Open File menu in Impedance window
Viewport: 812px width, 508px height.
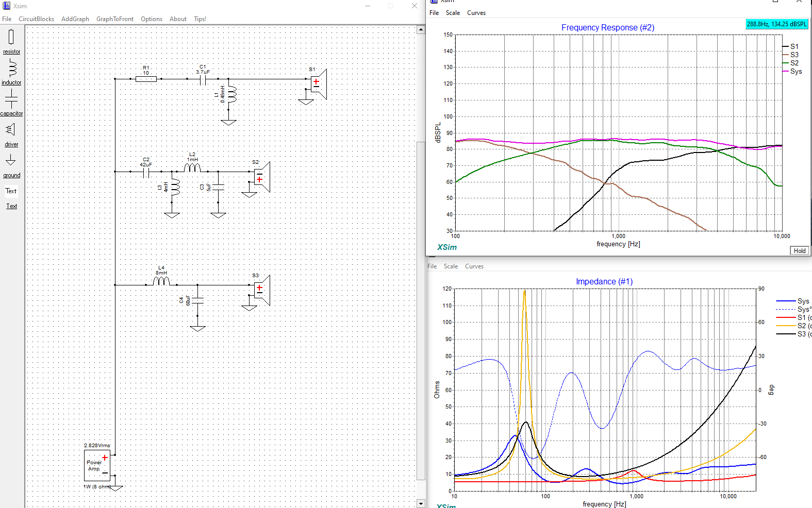tap(432, 266)
